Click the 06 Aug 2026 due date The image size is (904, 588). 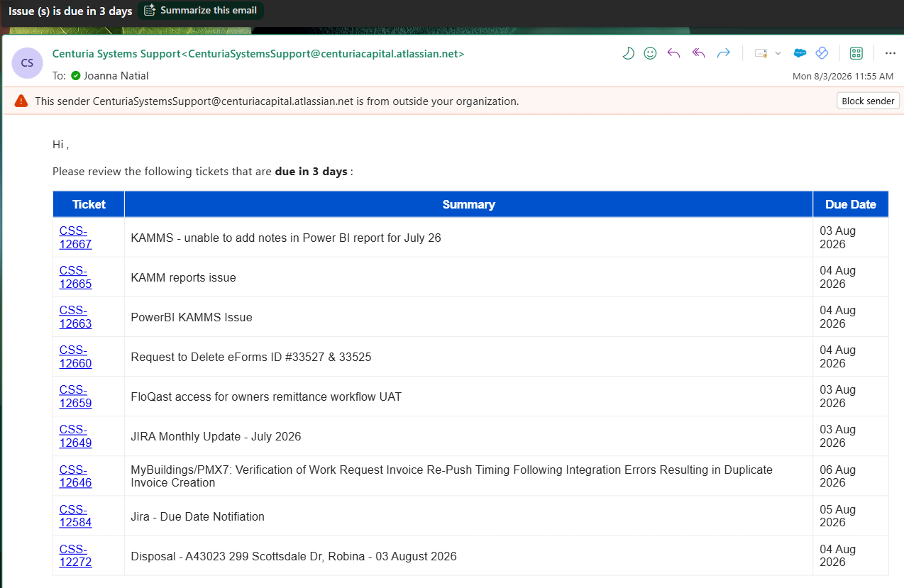(837, 476)
